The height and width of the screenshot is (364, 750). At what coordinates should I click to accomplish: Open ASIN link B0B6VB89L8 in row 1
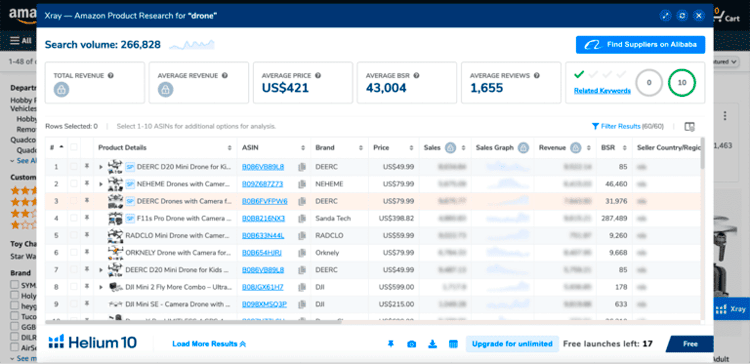pyautogui.click(x=263, y=167)
